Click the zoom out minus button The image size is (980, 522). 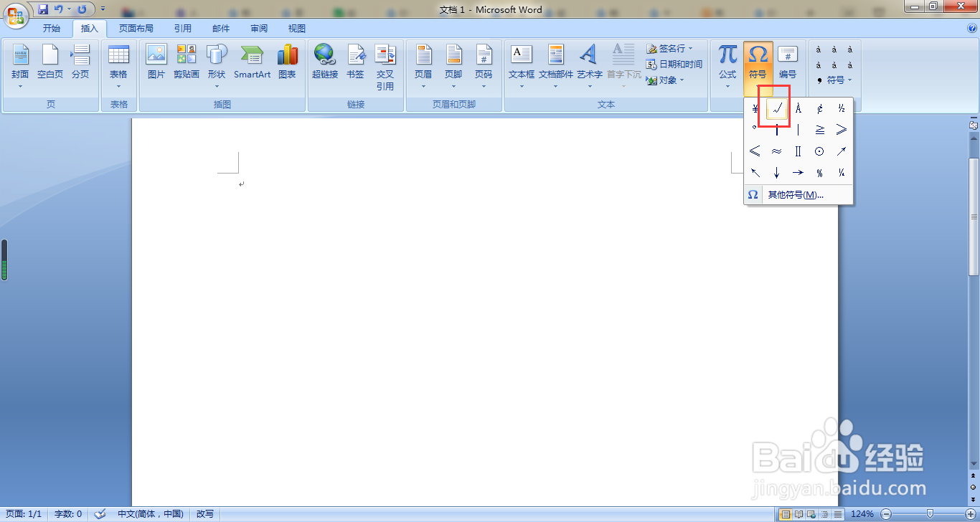tap(886, 514)
